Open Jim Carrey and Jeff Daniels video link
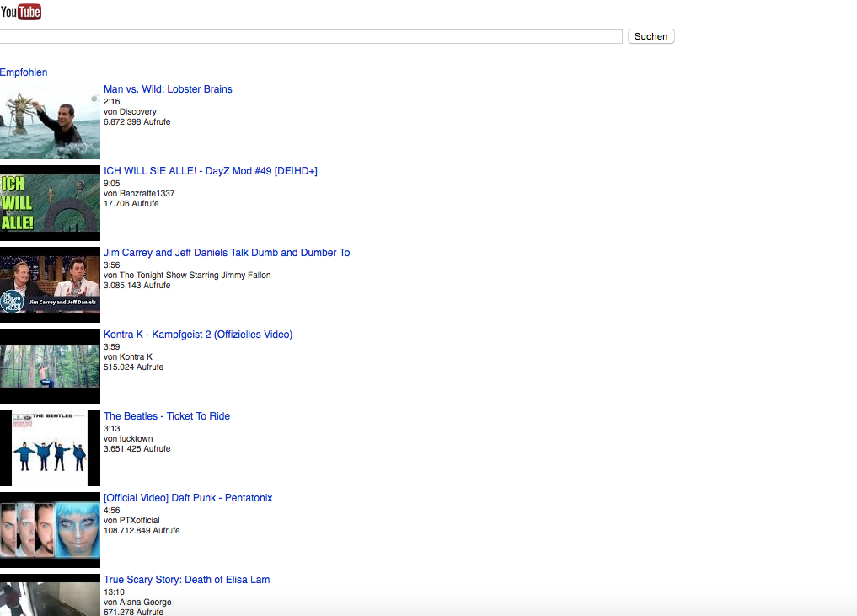857x616 pixels. [x=227, y=253]
